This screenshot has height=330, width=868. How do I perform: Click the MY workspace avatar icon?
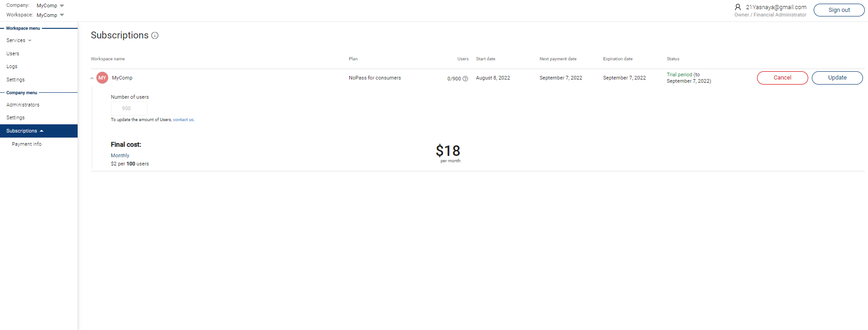point(102,78)
